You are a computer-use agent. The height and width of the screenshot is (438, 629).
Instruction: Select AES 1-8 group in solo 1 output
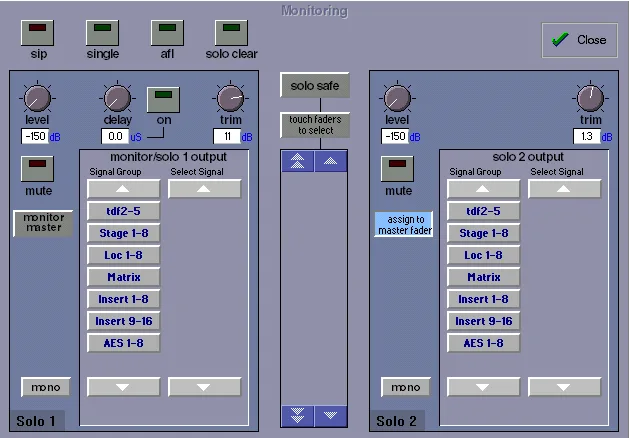124,343
